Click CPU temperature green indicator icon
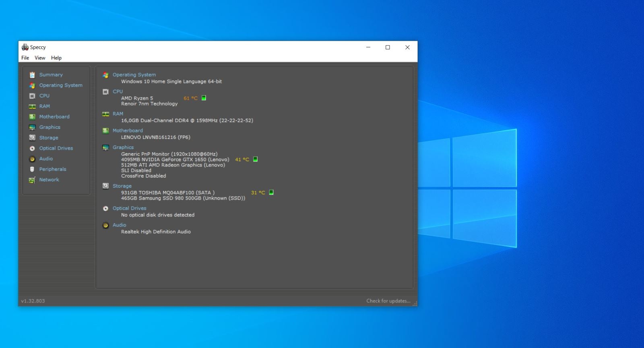 tap(204, 98)
